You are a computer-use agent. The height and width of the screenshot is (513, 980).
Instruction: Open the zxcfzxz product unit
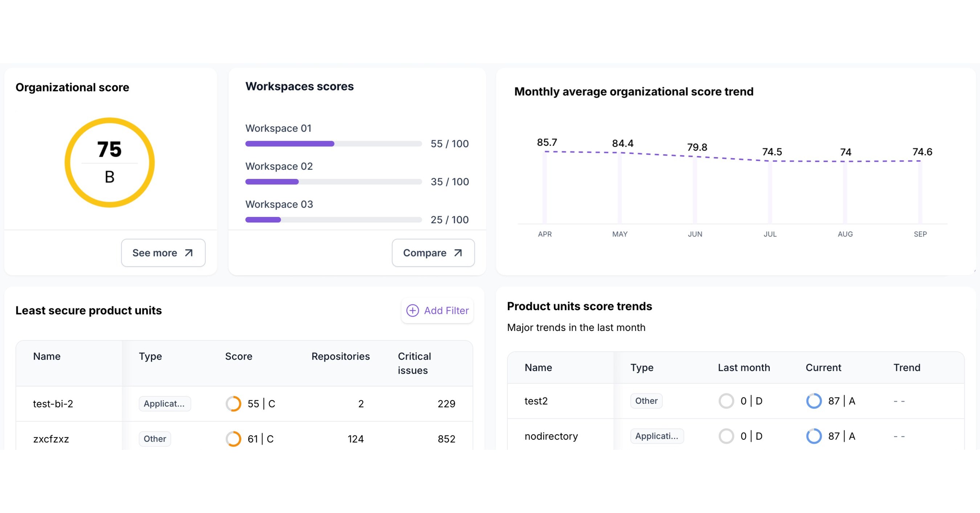pos(51,439)
